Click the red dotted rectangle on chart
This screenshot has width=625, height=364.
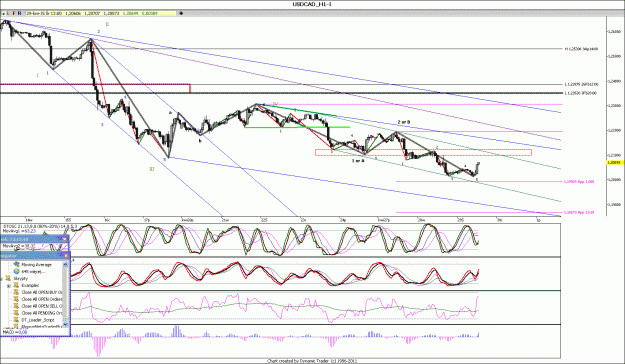pos(423,152)
